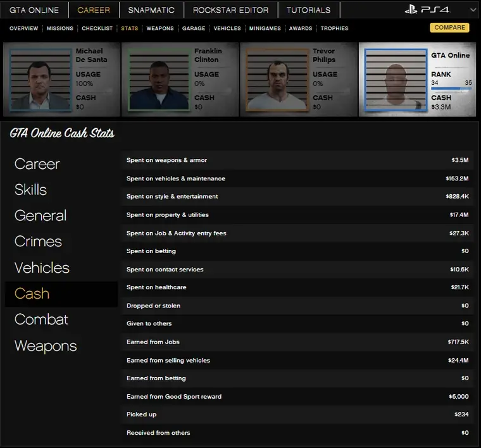Switch to the Rockstar Editor tab

click(230, 10)
